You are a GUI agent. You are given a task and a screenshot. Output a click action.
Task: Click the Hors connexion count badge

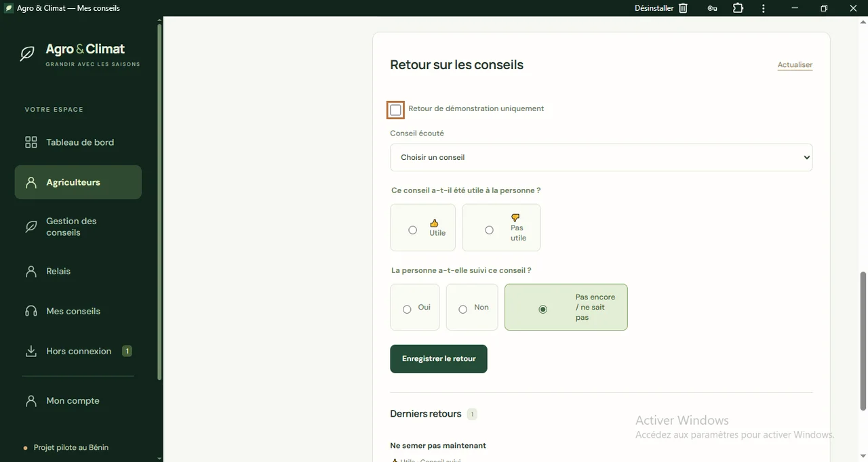click(127, 351)
